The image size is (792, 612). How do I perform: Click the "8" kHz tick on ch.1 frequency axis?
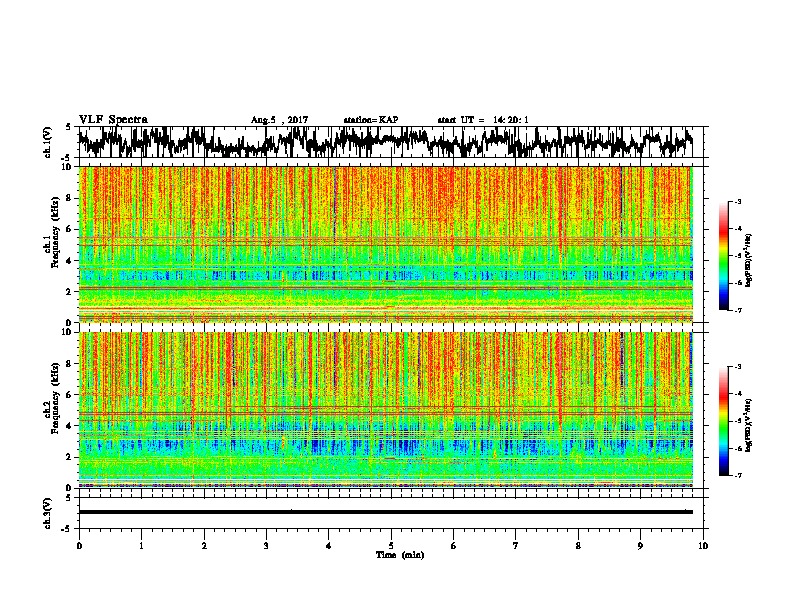[70, 198]
